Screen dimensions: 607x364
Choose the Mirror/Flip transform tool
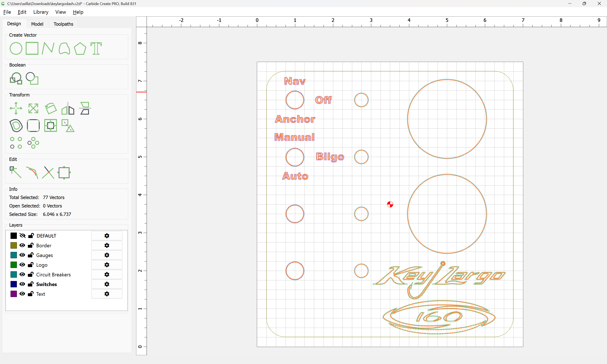[x=68, y=108]
